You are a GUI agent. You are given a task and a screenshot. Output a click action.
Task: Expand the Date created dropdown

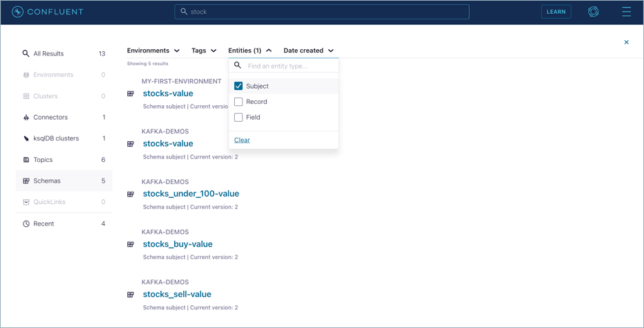tap(308, 51)
